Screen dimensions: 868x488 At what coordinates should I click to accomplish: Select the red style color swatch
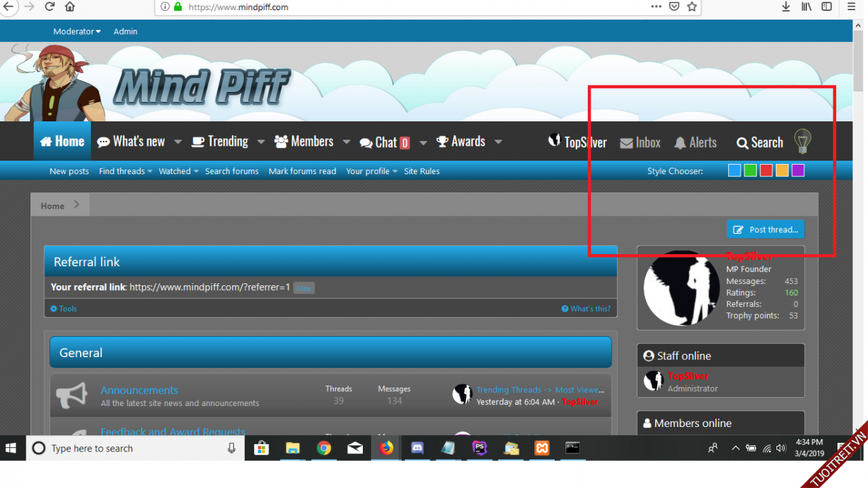click(x=766, y=171)
